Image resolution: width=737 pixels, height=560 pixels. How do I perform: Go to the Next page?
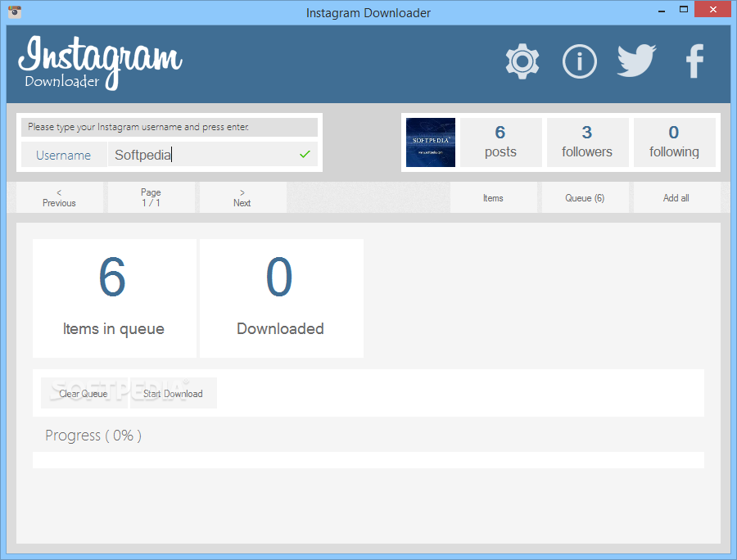(242, 198)
